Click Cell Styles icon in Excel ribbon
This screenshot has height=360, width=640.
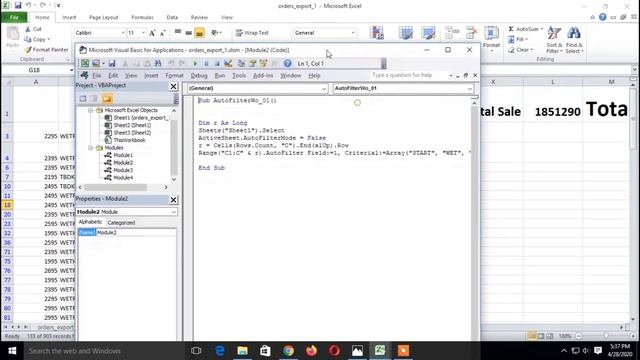click(429, 33)
